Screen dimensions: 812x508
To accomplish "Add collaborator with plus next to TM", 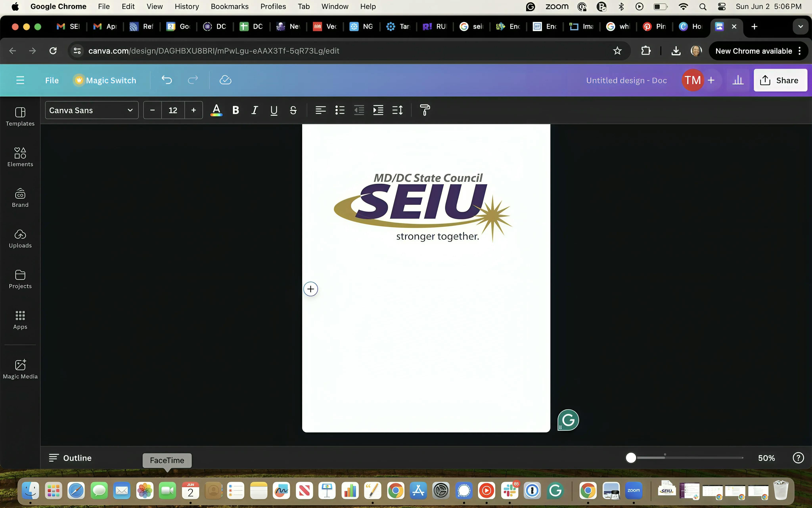I will 711,80.
